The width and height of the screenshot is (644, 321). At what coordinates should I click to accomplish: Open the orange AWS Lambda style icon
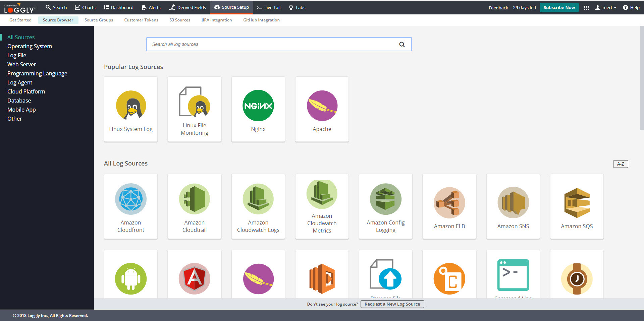[322, 278]
